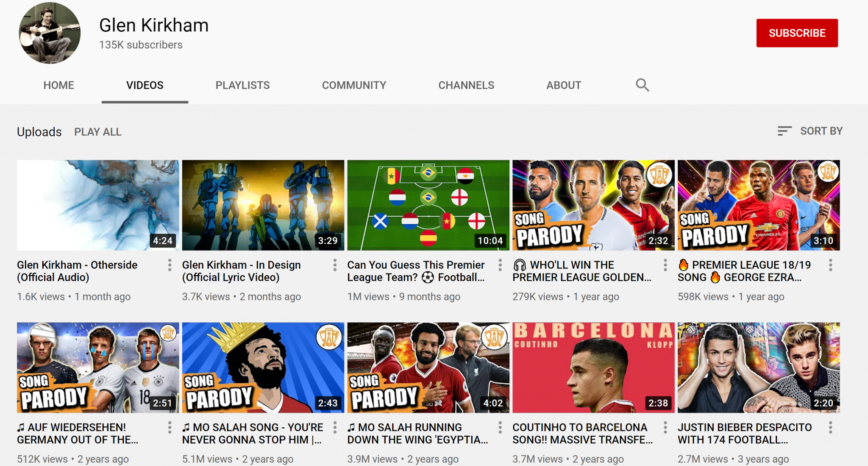Play the red Barcelona Coutinho thumbnail
Image resolution: width=868 pixels, height=466 pixels.
click(x=593, y=368)
